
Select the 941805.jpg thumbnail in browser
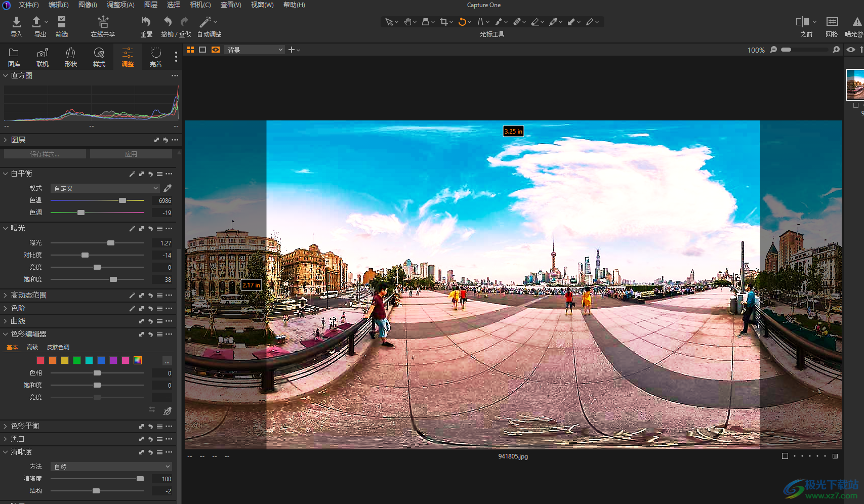pos(855,85)
